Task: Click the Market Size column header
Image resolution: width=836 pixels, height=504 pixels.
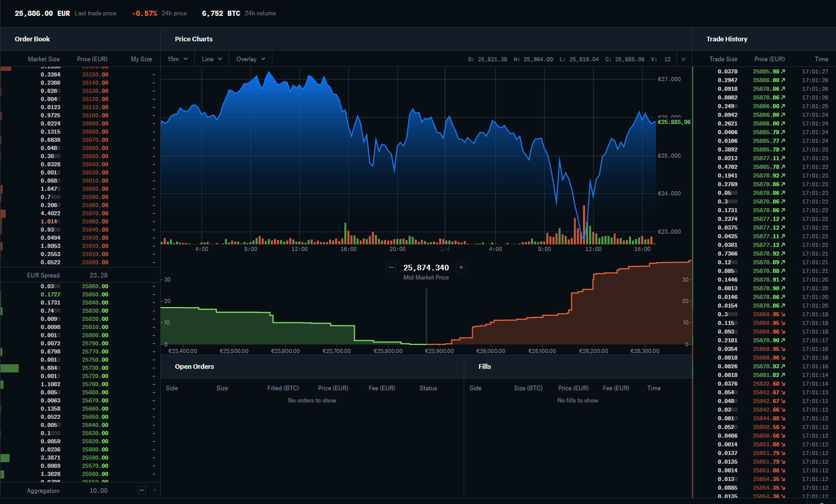Action: tap(43, 59)
